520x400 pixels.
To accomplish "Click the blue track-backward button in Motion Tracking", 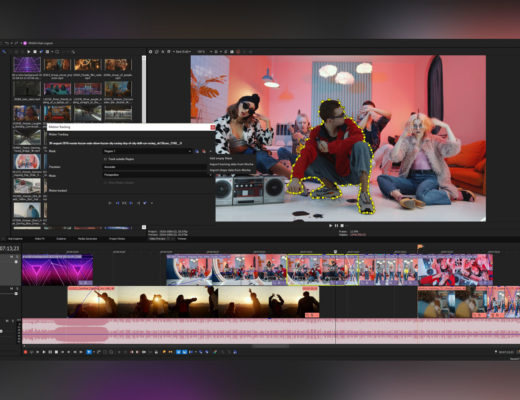I will pos(117,203).
